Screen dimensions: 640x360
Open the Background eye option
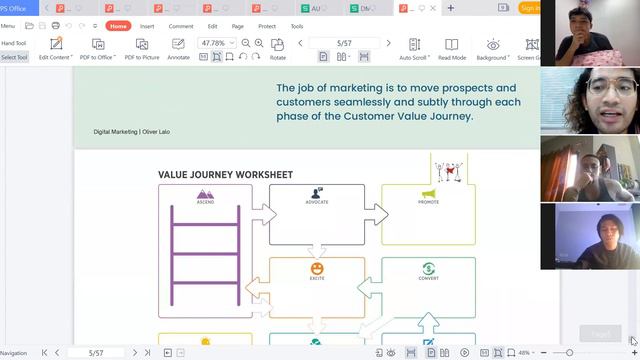click(493, 49)
